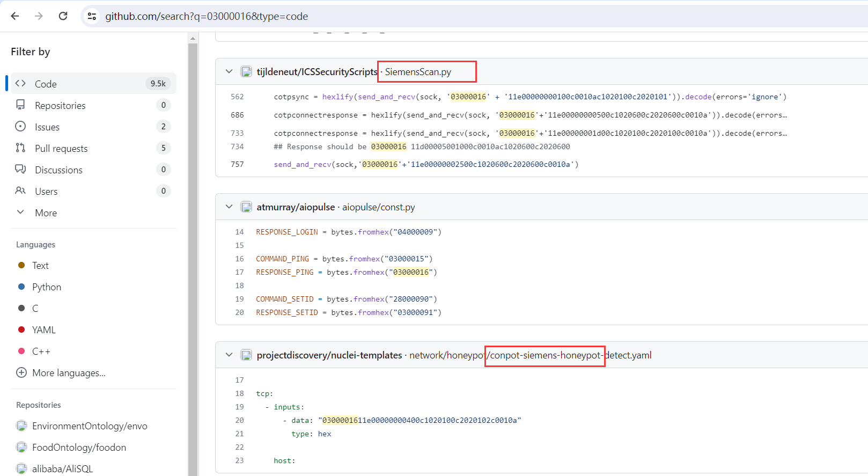This screenshot has height=476, width=868.
Task: Open site information icon in address bar
Action: click(92, 16)
